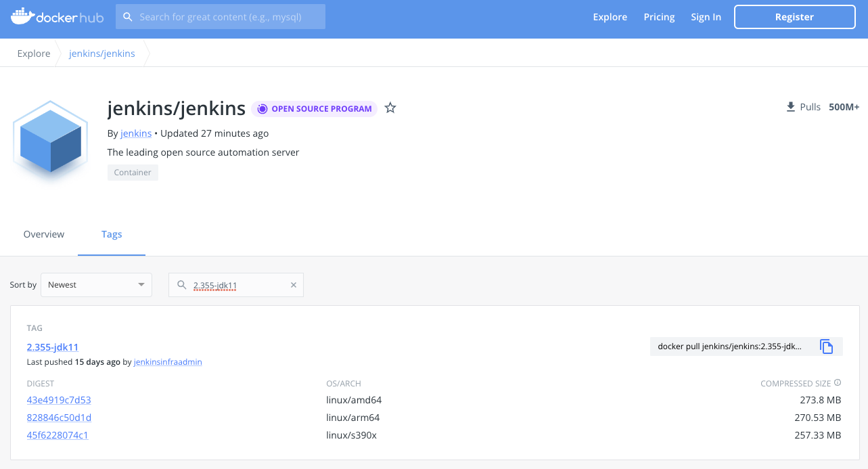Viewport: 868px width, 469px height.
Task: Click the Container category chip
Action: click(x=133, y=173)
